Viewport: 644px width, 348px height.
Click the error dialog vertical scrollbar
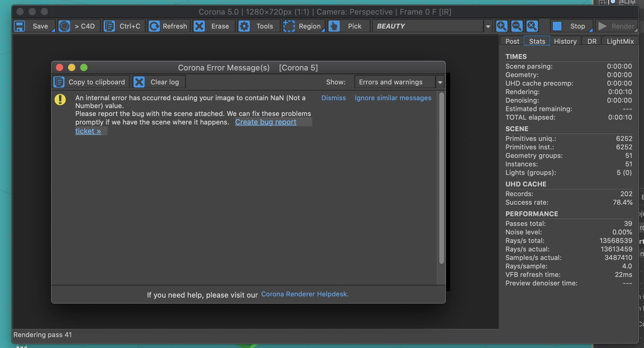(x=441, y=178)
